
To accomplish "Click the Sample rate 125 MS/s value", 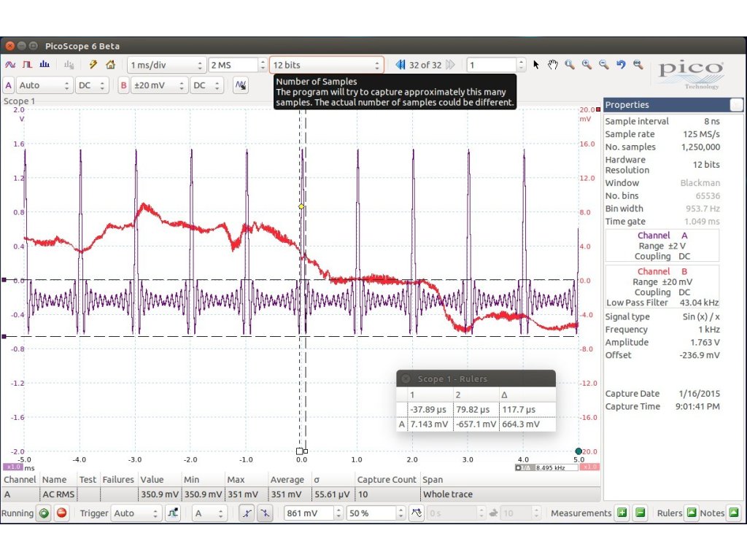I will point(701,134).
